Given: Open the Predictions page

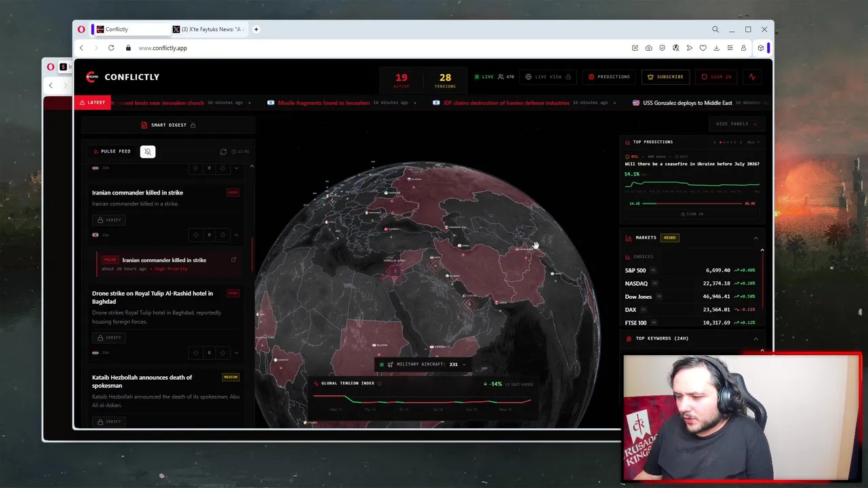Looking at the screenshot, I should coord(609,77).
